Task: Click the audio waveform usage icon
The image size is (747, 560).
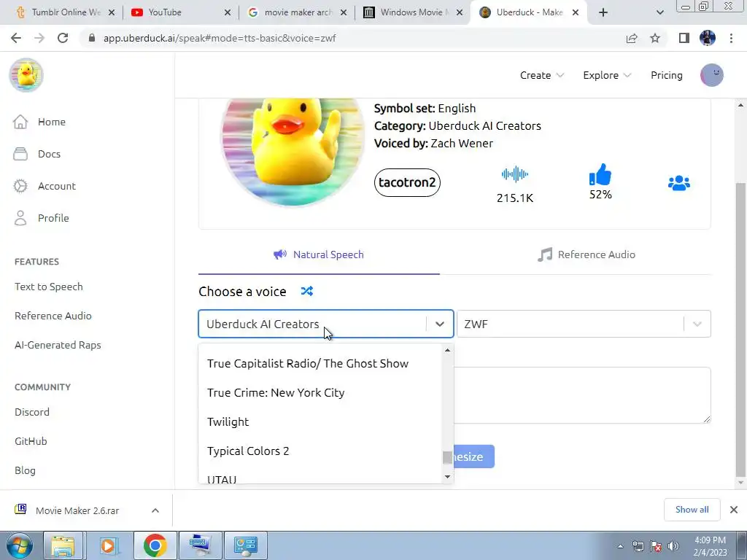Action: pos(514,174)
